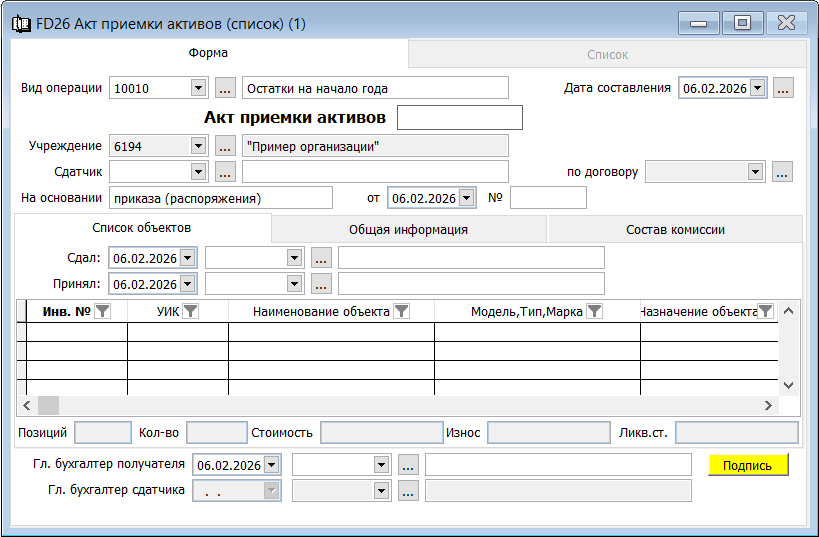This screenshot has width=819, height=537.
Task: Click the На основании text field
Action: point(221,198)
